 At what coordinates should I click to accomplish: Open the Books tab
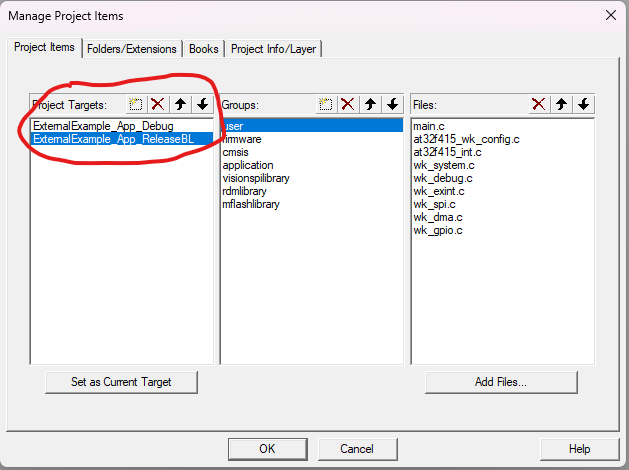(203, 49)
